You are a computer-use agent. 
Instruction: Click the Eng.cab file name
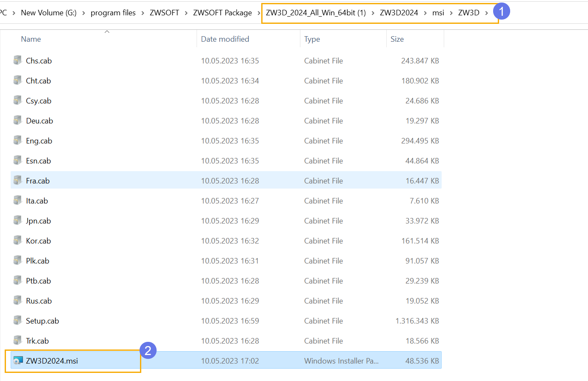click(39, 140)
